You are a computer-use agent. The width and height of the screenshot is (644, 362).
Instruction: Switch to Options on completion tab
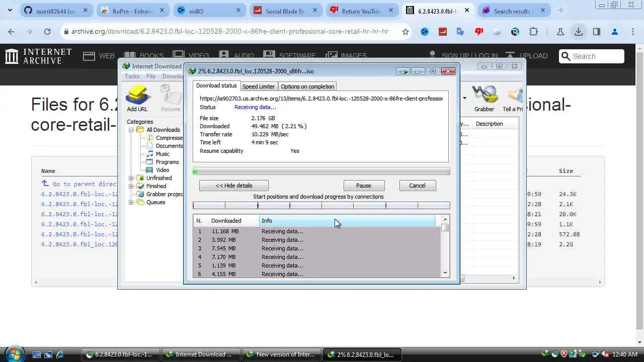pyautogui.click(x=307, y=86)
